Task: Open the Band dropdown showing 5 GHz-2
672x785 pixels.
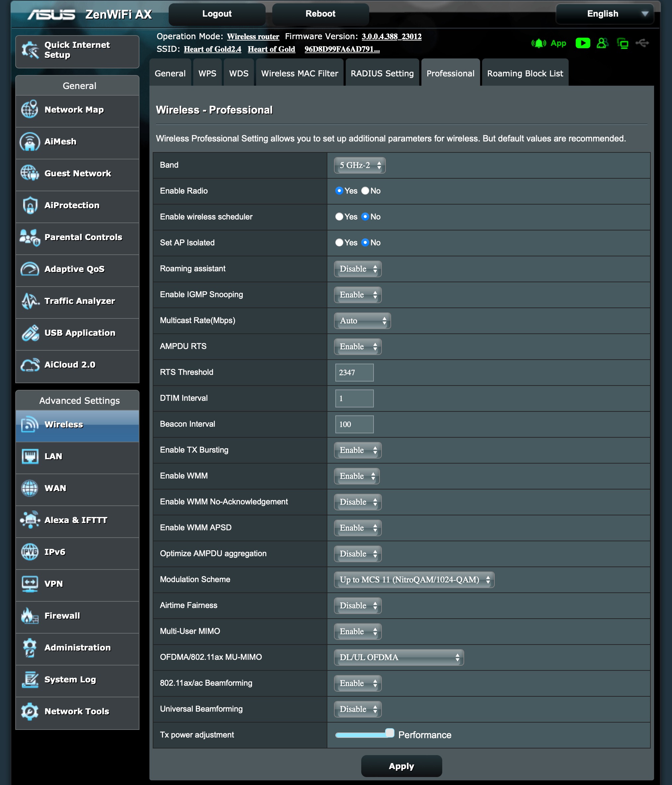Action: coord(360,166)
